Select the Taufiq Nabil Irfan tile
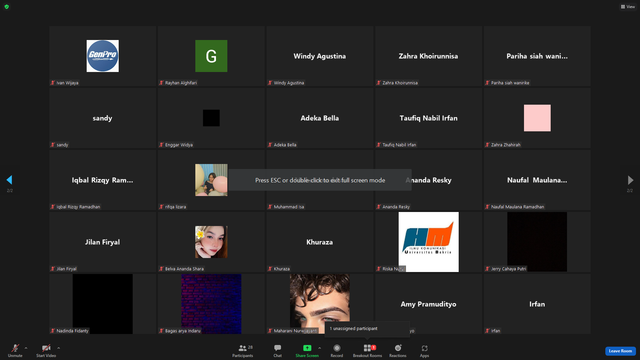Viewport: 640px width, 360px height. pos(428,118)
